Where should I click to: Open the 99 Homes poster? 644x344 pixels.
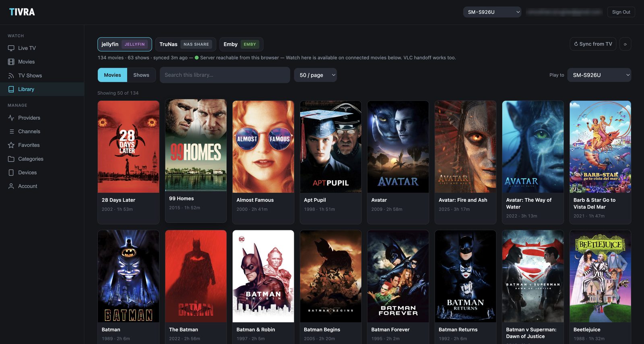196,145
